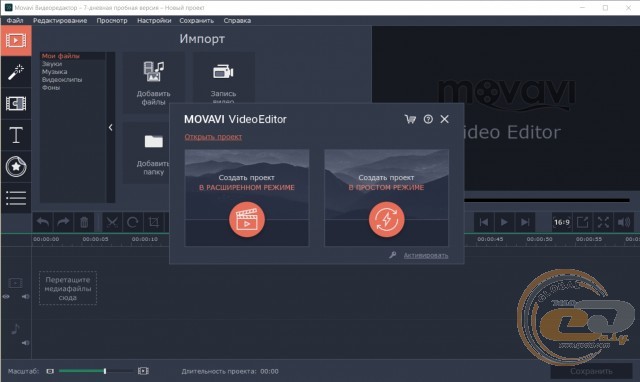Create project in ПРОСТОМ РЕЖИМЕ card

pyautogui.click(x=386, y=198)
